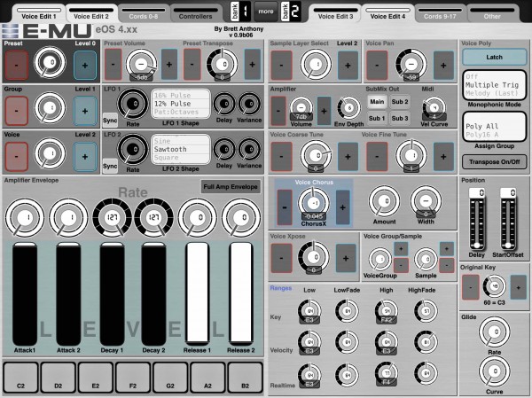Click the Preset Volume knob
Image resolution: width=532 pixels, height=398 pixels.
pos(141,65)
